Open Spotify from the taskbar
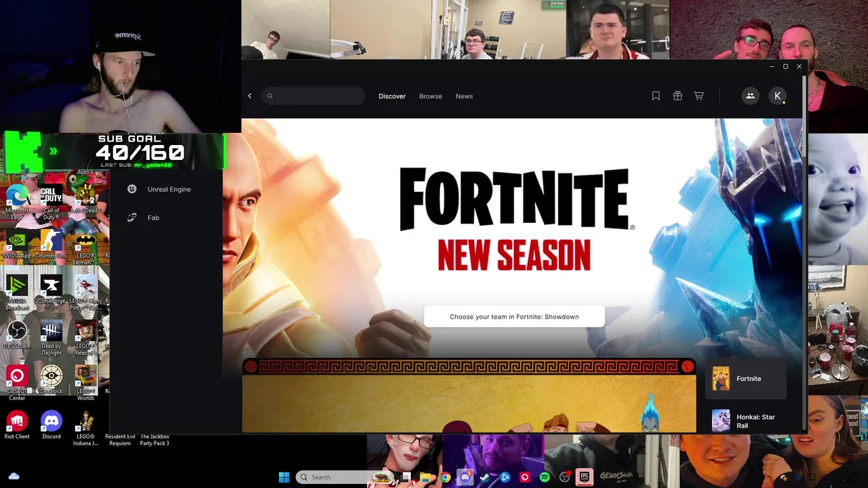The height and width of the screenshot is (488, 868). [545, 477]
